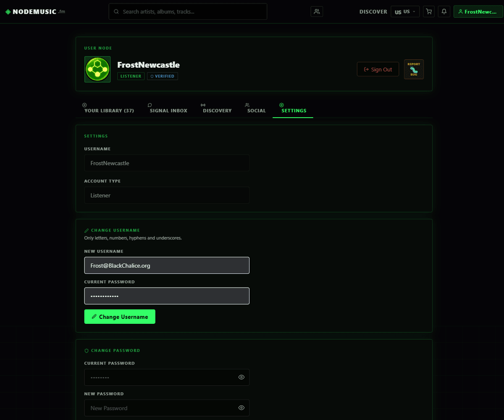Image resolution: width=504 pixels, height=420 pixels.
Task: Click the Change Username button
Action: pos(120,317)
